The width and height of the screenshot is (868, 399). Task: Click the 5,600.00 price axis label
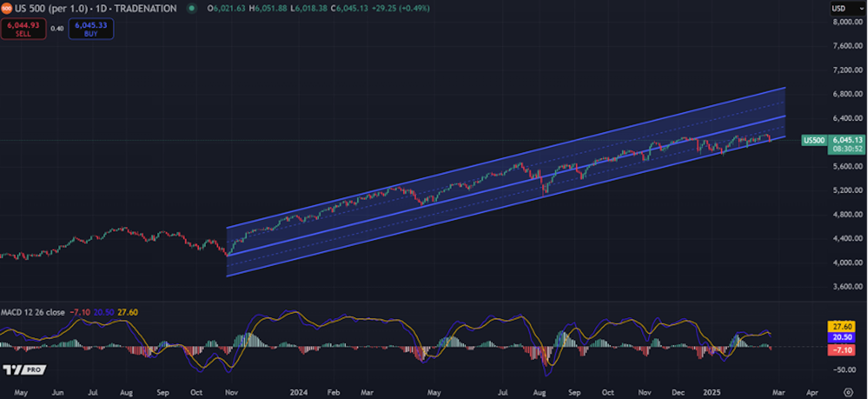coord(847,166)
